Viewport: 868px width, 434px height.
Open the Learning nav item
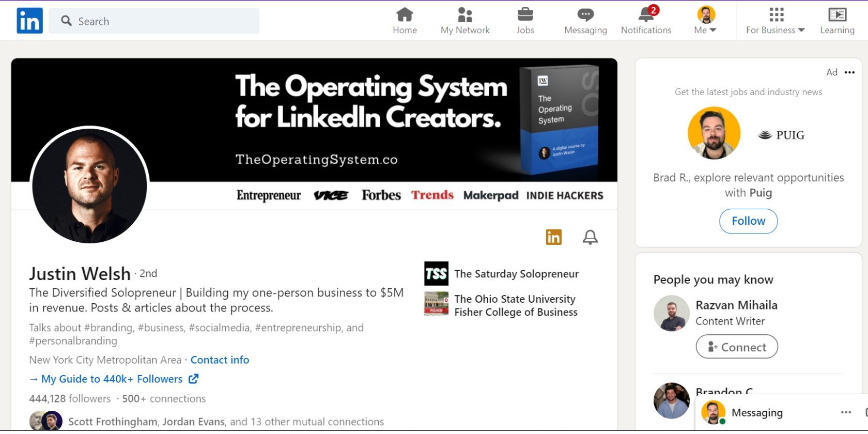point(837,21)
